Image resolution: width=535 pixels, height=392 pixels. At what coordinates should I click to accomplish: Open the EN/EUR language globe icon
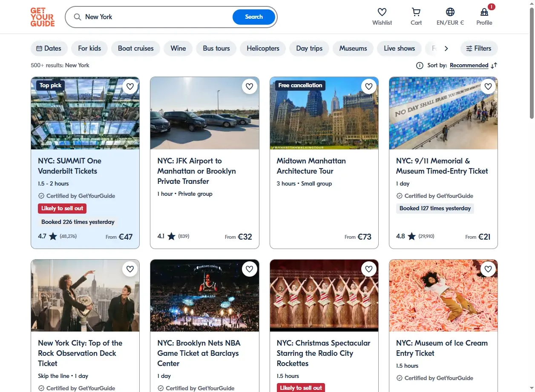coord(450,12)
